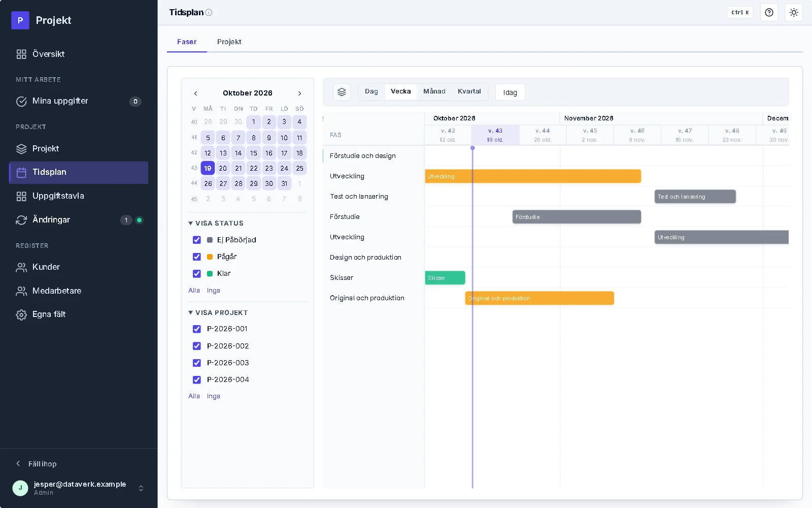The image size is (812, 508).
Task: Click the Idag button
Action: point(510,92)
